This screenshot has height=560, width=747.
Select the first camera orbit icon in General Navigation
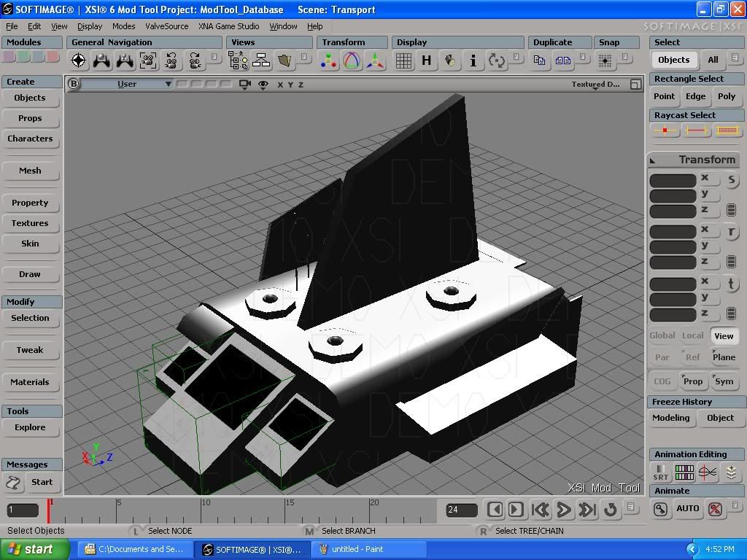[101, 61]
